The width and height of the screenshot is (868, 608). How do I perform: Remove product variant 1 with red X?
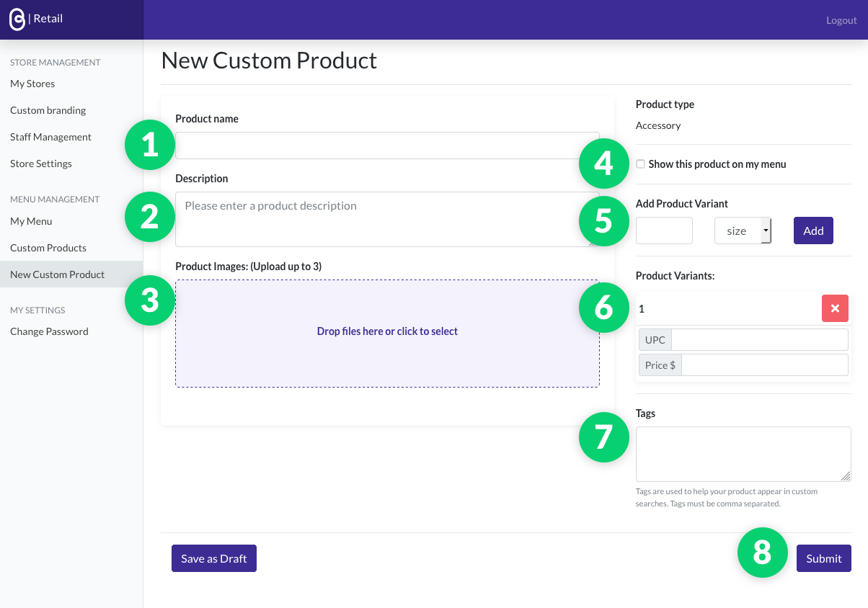pyautogui.click(x=835, y=308)
